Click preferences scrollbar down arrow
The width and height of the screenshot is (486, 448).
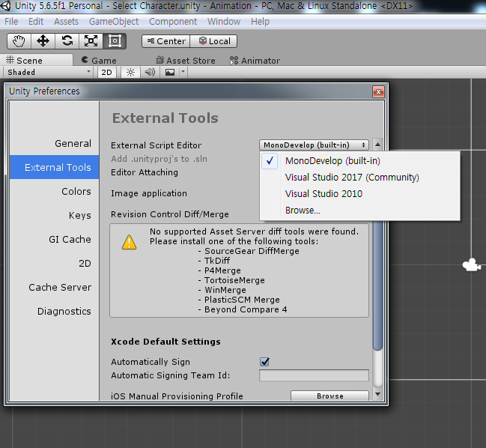click(x=377, y=394)
